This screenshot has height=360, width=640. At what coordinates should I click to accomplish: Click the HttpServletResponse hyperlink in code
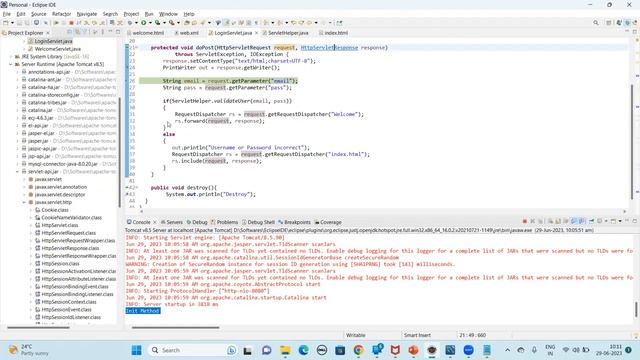point(329,48)
